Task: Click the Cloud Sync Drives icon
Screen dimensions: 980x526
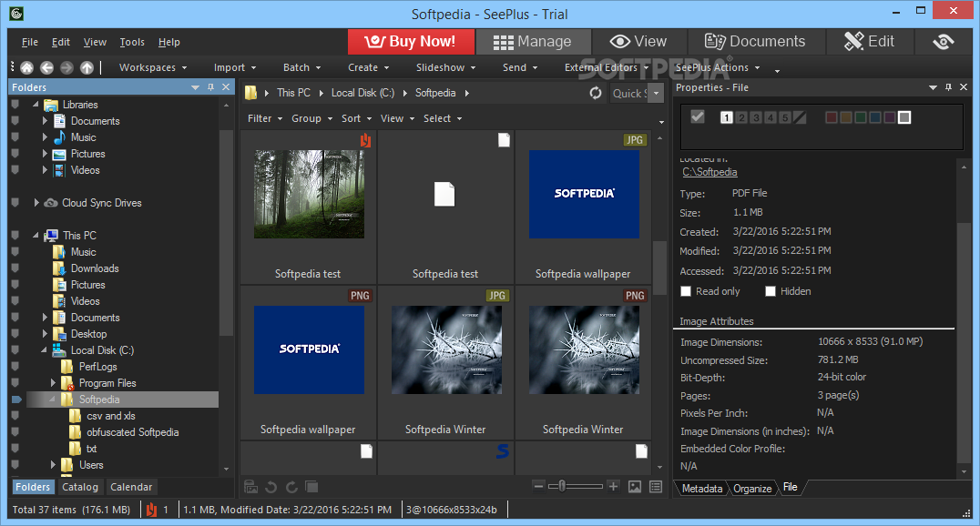Action: [51, 203]
